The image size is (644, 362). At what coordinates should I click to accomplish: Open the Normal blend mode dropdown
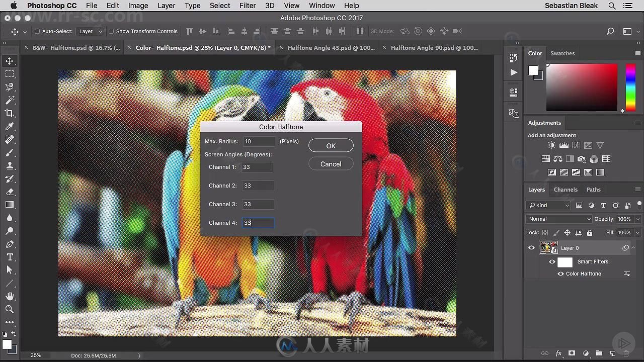click(559, 219)
